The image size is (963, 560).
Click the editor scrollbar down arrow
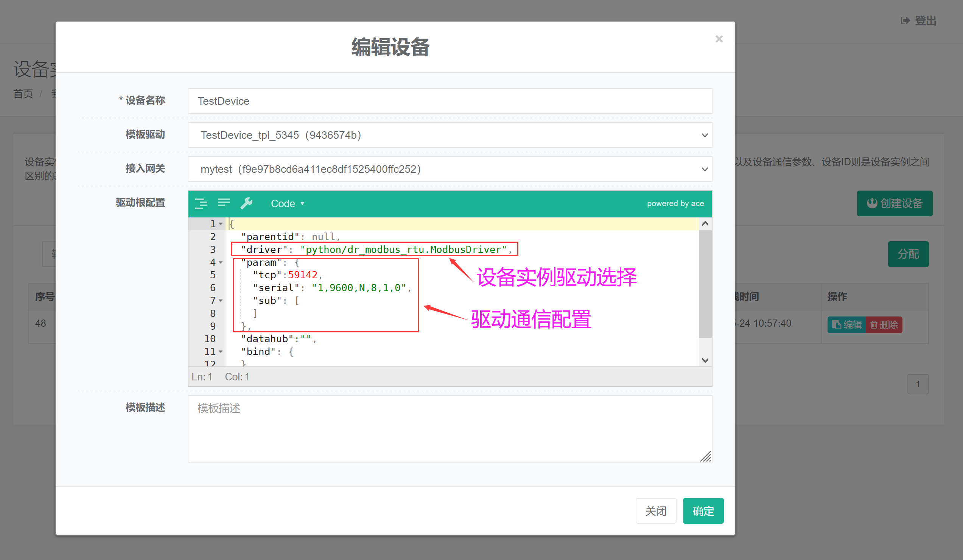705,360
